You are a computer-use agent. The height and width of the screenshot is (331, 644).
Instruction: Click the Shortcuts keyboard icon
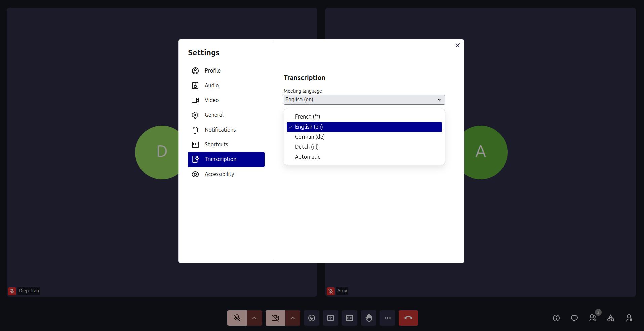[195, 145]
